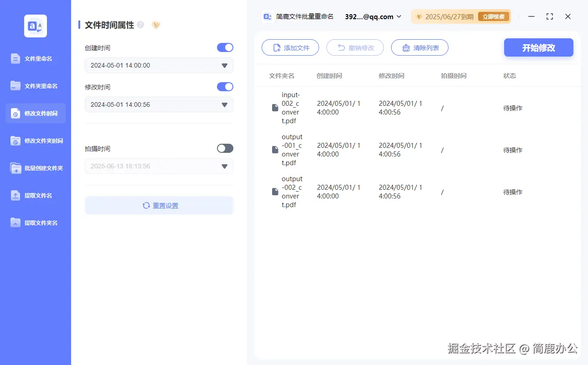Viewport: 588px width, 365px height.
Task: Click the 简鹿 app logo in the sidebar
Action: point(35,26)
